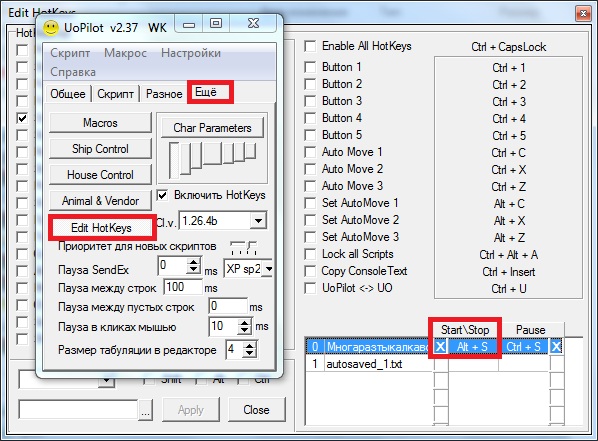Open the Скрипт menu
This screenshot has width=598, height=441.
tap(70, 53)
